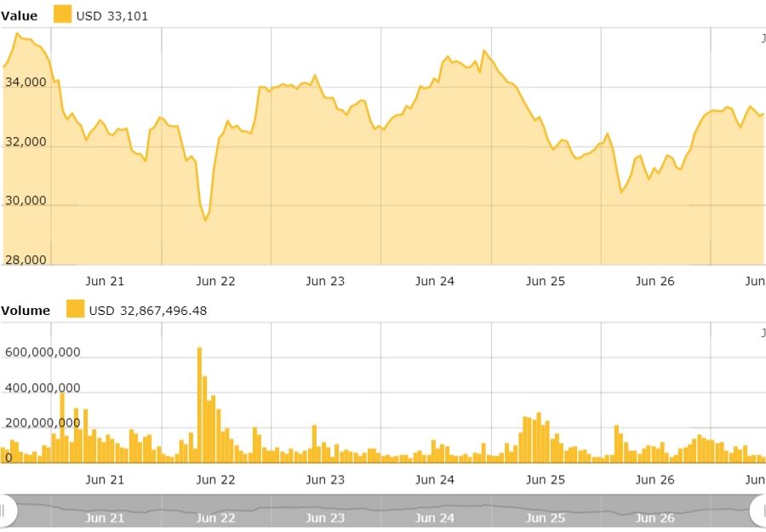Select the tallest volume bar near Jun 22

pos(199,405)
